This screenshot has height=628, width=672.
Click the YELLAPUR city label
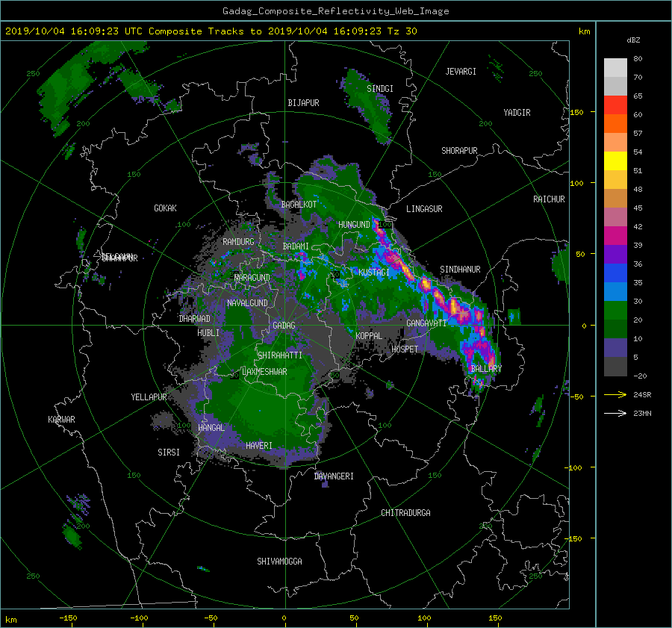[149, 397]
